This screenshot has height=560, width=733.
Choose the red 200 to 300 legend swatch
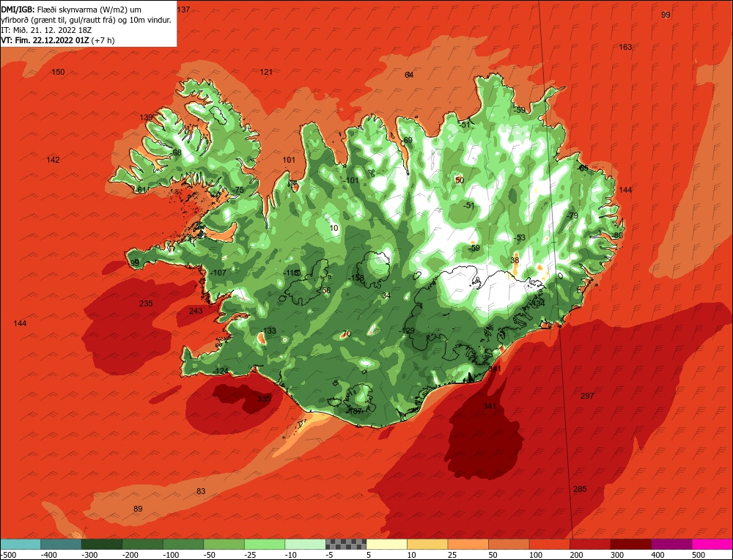590,544
